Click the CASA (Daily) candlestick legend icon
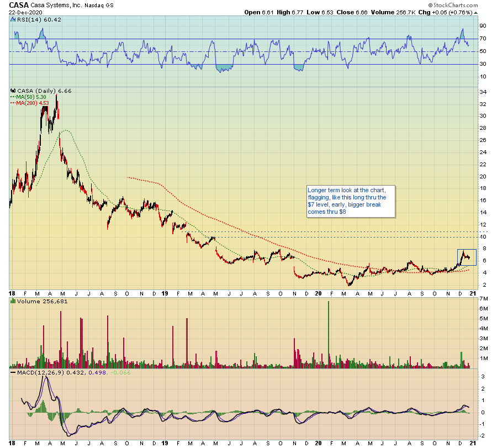Image resolution: width=497 pixels, height=448 pixels. pos(13,91)
